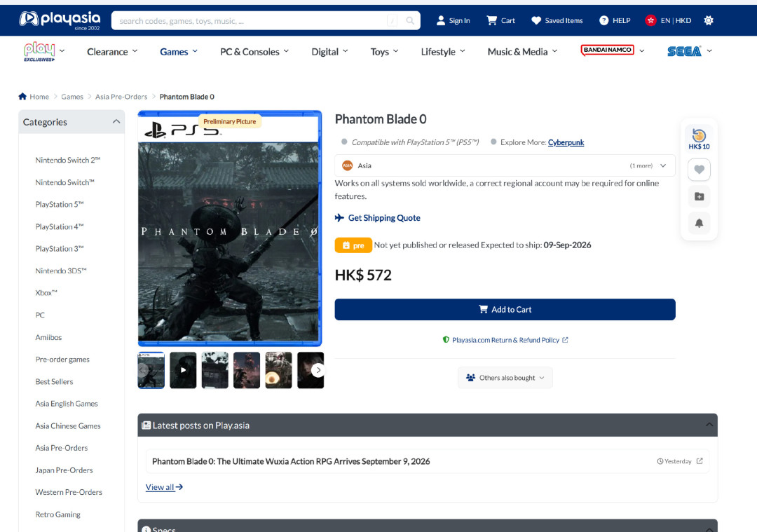The image size is (757, 532).
Task: Click the Hong Kong flag region icon
Action: [650, 20]
